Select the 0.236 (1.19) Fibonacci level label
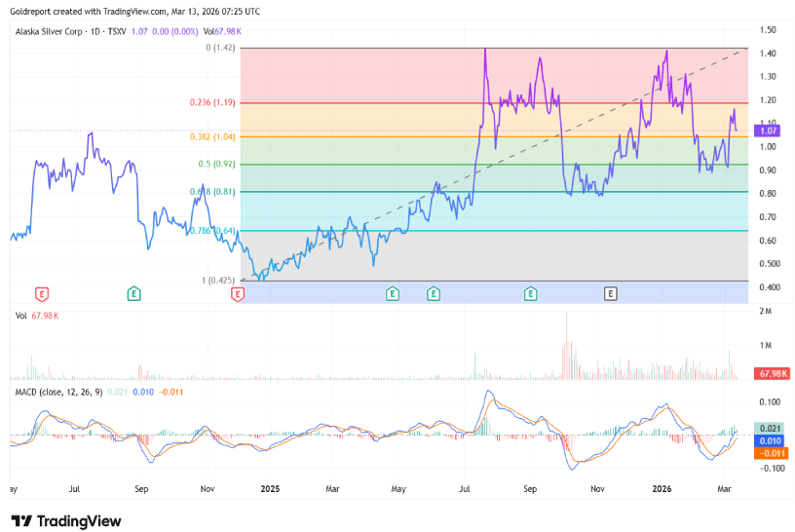 215,102
